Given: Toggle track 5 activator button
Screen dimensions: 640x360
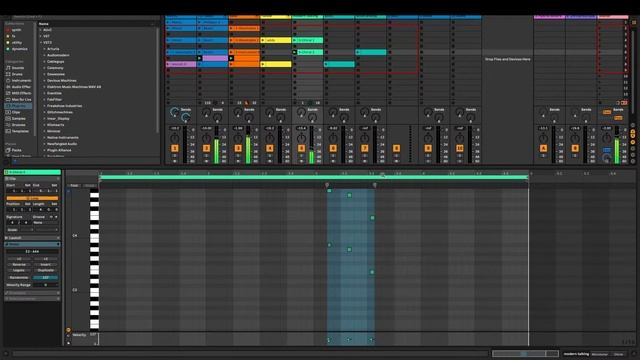Looking at the screenshot, I should pos(301,149).
